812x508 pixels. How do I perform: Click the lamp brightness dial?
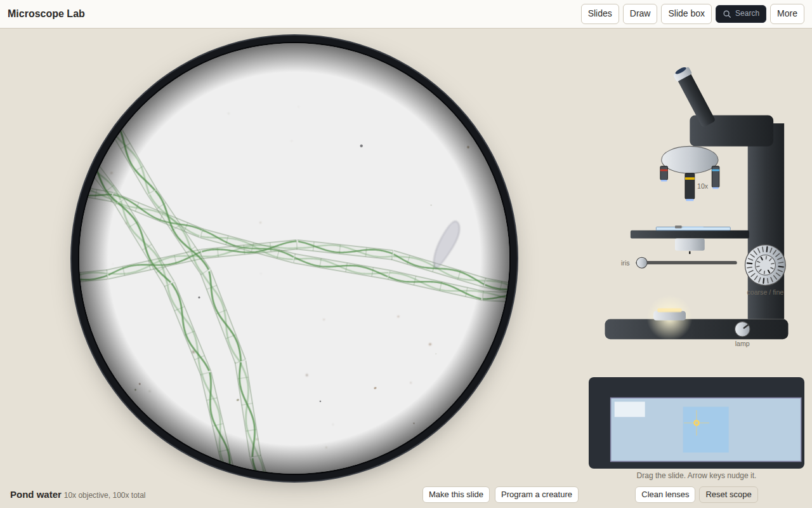pyautogui.click(x=742, y=329)
